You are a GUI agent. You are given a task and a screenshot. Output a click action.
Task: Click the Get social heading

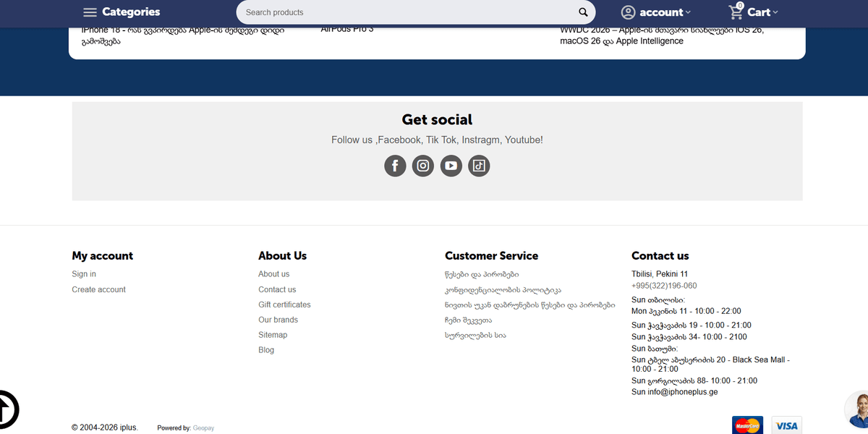437,119
